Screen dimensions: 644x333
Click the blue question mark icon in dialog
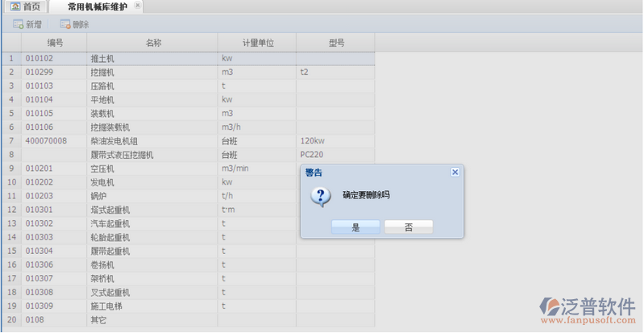pyautogui.click(x=320, y=196)
